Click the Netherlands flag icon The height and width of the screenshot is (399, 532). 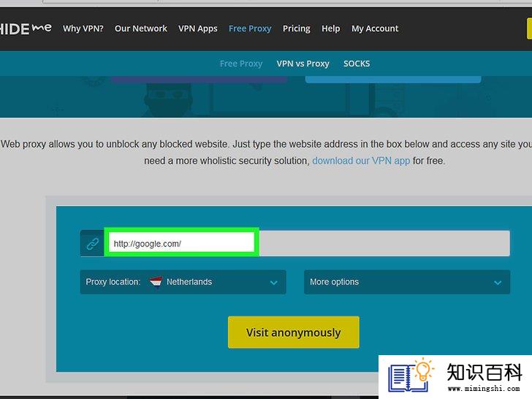point(156,282)
